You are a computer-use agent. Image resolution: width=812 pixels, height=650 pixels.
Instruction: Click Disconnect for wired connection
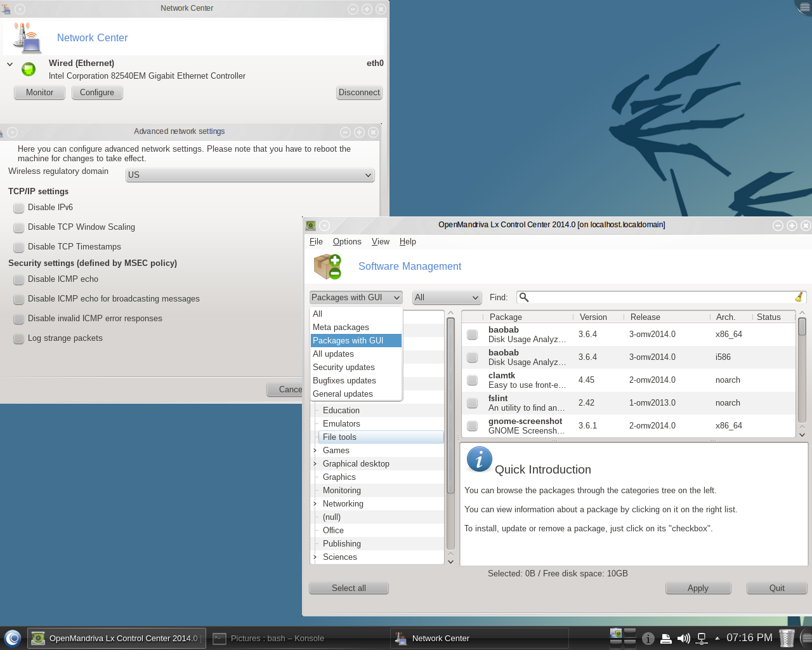(359, 93)
